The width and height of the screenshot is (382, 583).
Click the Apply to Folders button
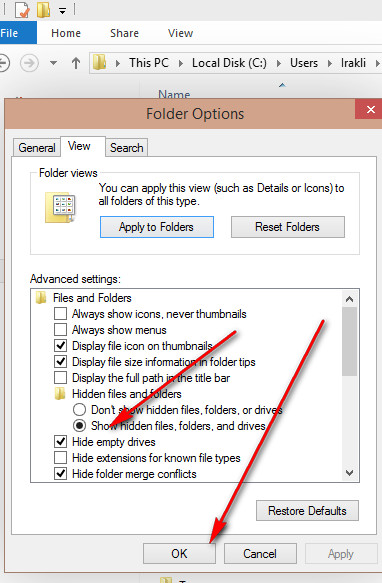click(157, 227)
